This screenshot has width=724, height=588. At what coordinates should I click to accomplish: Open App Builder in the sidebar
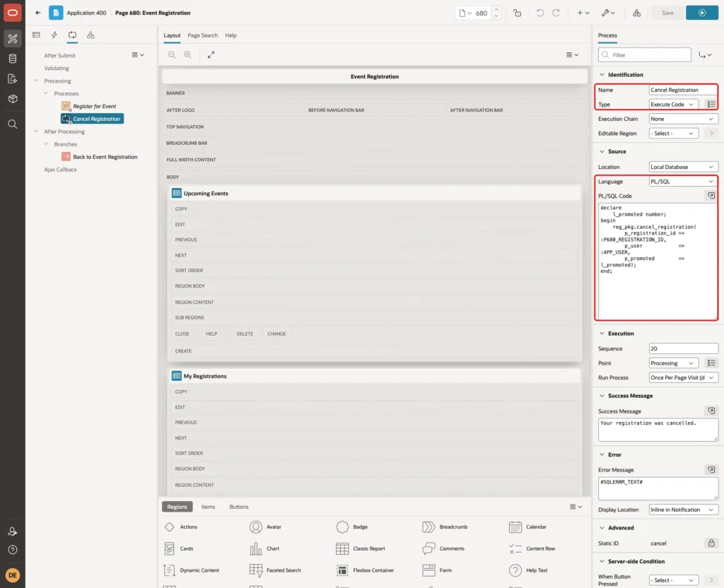coord(13,39)
